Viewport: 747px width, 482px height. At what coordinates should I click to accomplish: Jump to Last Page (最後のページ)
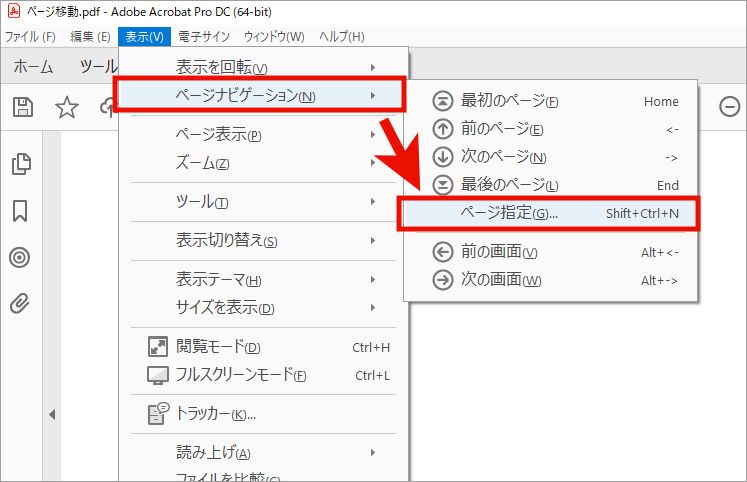pyautogui.click(x=508, y=185)
